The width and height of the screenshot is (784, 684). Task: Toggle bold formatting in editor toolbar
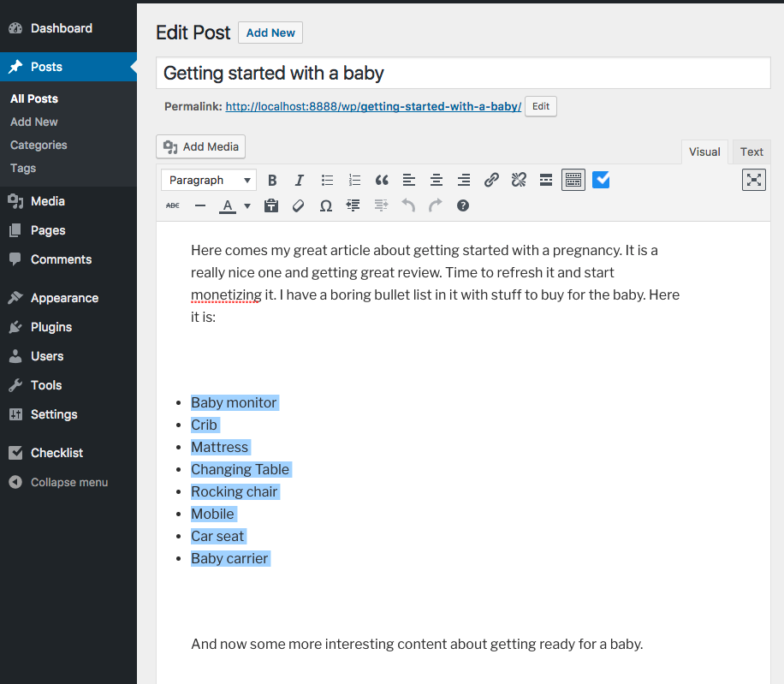pos(272,180)
